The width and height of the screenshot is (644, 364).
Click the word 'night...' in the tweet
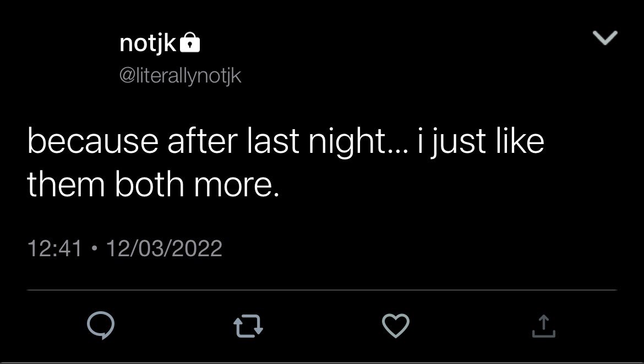point(358,141)
